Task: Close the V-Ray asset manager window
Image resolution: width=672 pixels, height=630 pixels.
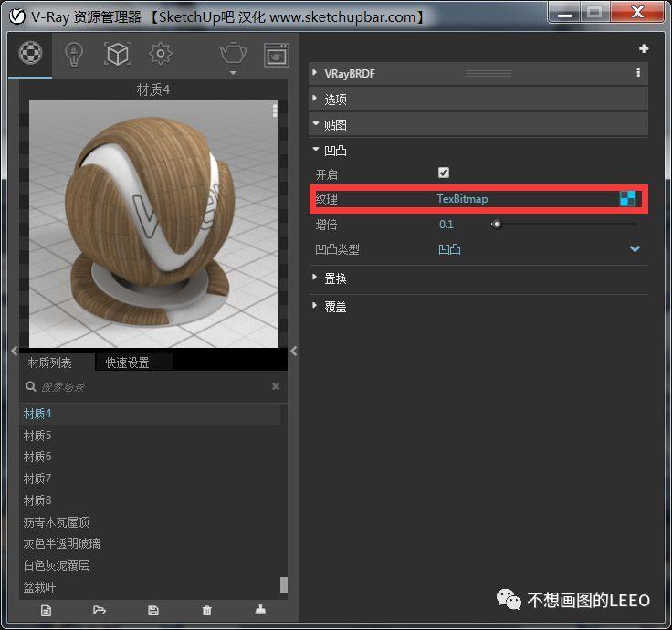Action: [x=637, y=13]
